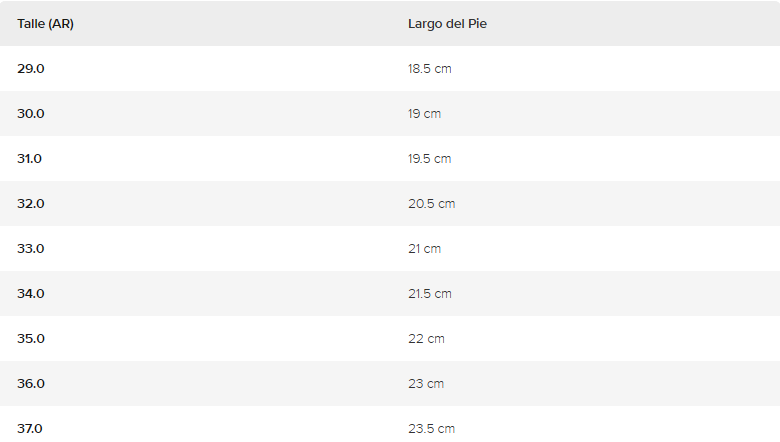The width and height of the screenshot is (780, 442).
Task: Click the 19 cm foot length value
Action: click(x=424, y=113)
